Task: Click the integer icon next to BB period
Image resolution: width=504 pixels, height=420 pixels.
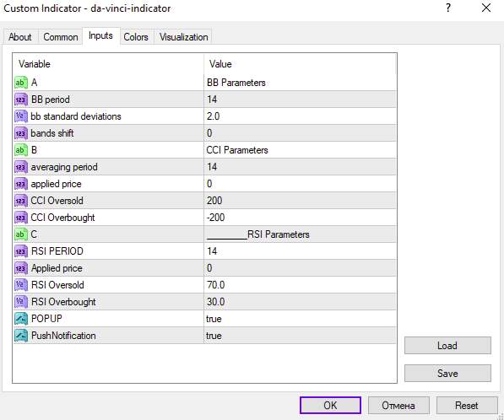Action: point(21,100)
